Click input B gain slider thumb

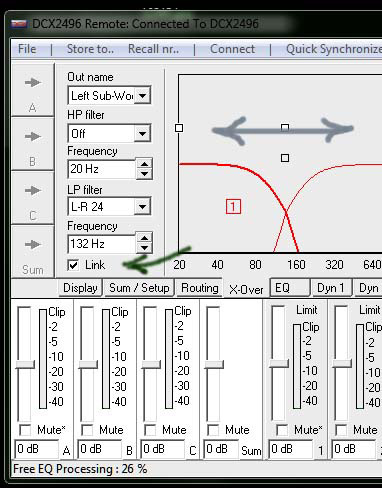pyautogui.click(x=88, y=364)
